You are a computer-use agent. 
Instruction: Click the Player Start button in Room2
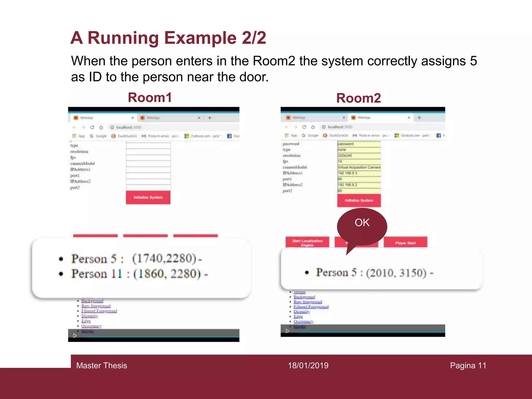(405, 242)
